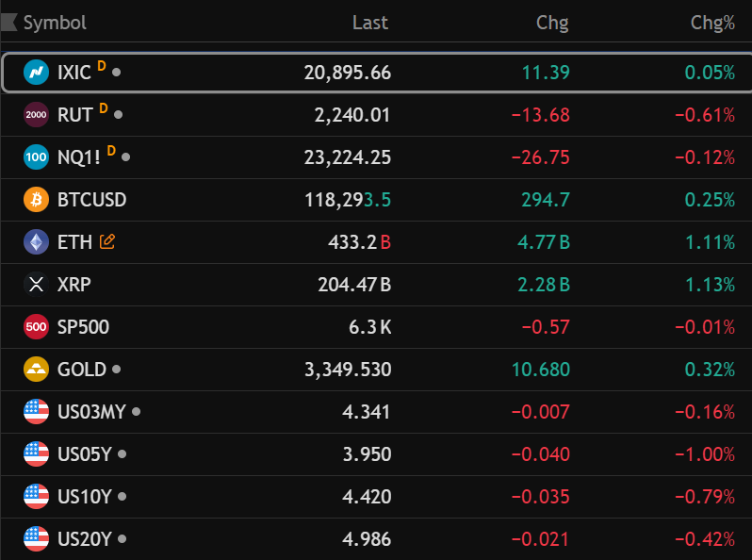Click US05Y yield value 3.950

point(367,454)
